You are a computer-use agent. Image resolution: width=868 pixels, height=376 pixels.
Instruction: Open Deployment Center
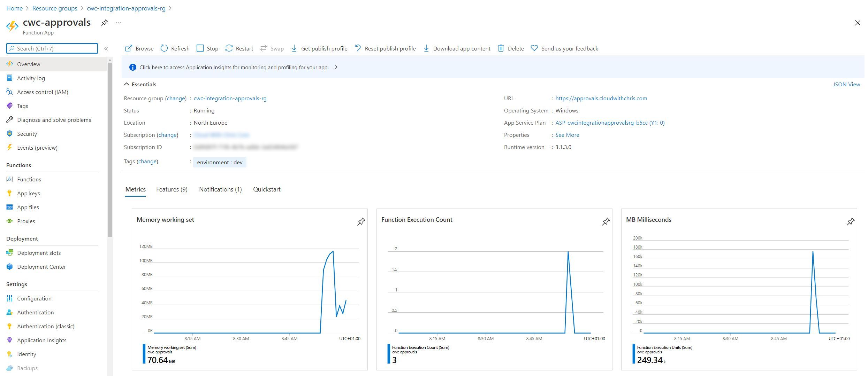[53, 267]
